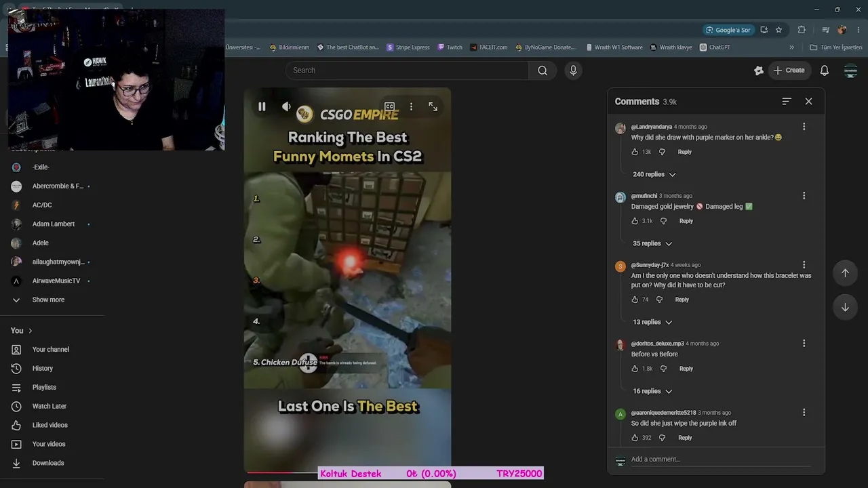Reply to @aaroniquedemeritte5218's comment
The height and width of the screenshot is (488, 868).
685,438
